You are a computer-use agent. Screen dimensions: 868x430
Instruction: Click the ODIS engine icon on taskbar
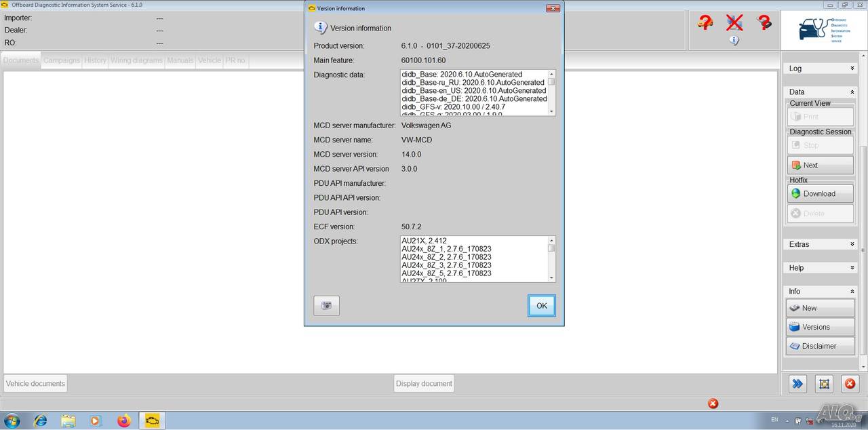point(153,421)
